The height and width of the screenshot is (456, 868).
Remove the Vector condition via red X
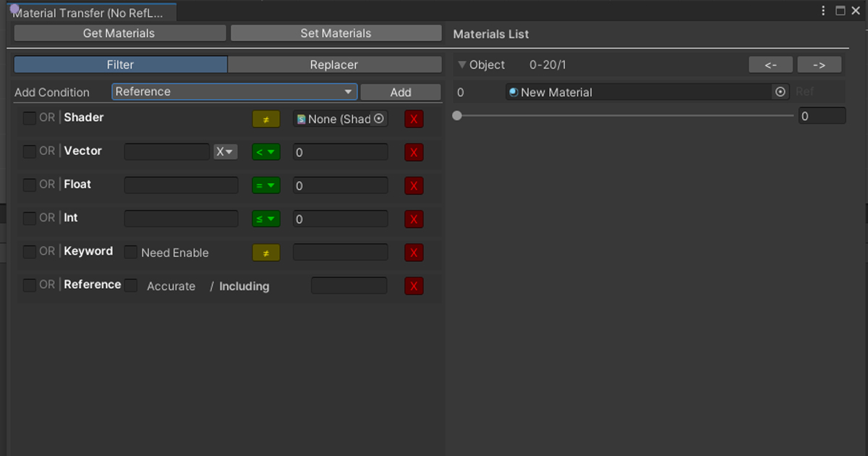pos(414,152)
